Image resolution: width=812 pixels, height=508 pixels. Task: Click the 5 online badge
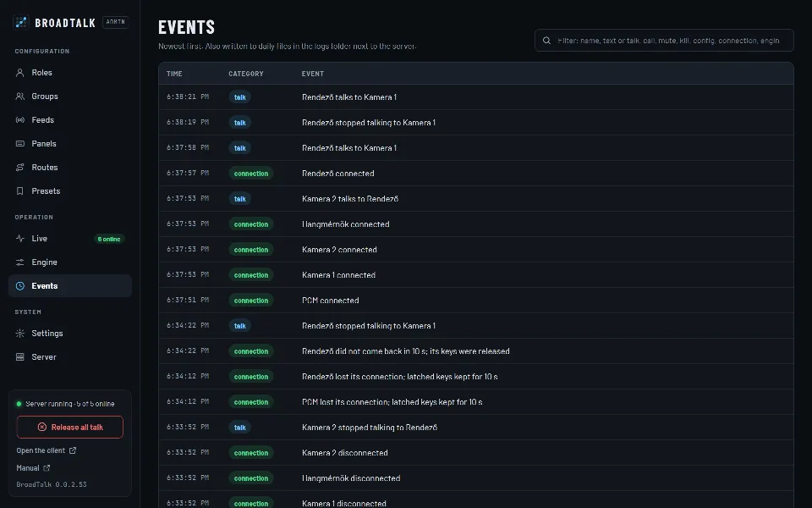tap(109, 239)
